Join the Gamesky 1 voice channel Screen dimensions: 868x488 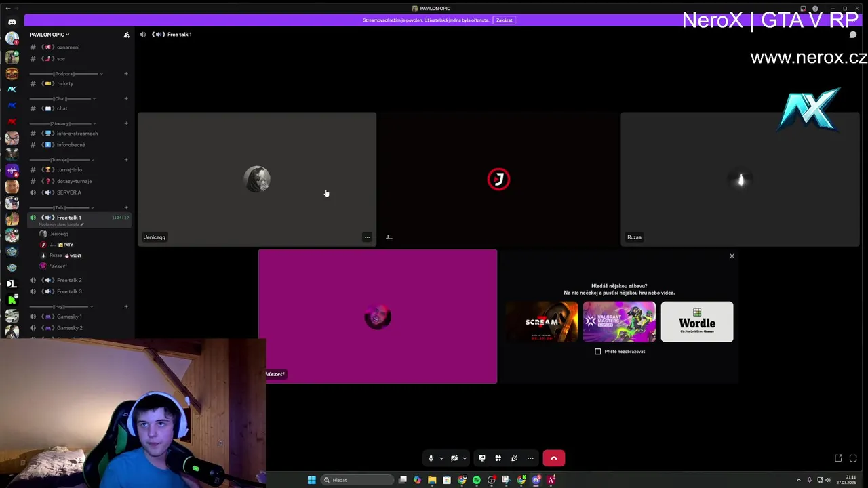point(79,317)
